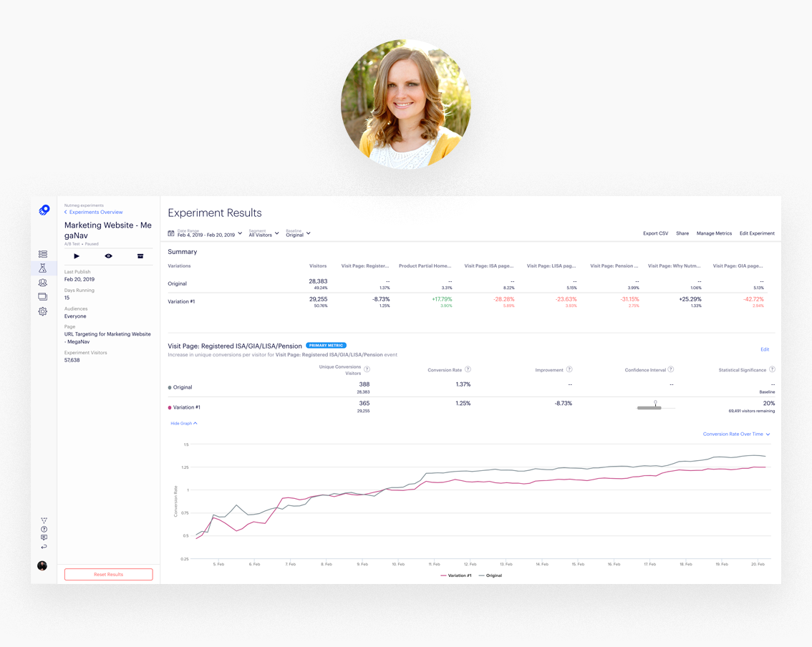812x647 pixels.
Task: Open the audiences people sidebar icon
Action: [x=43, y=283]
